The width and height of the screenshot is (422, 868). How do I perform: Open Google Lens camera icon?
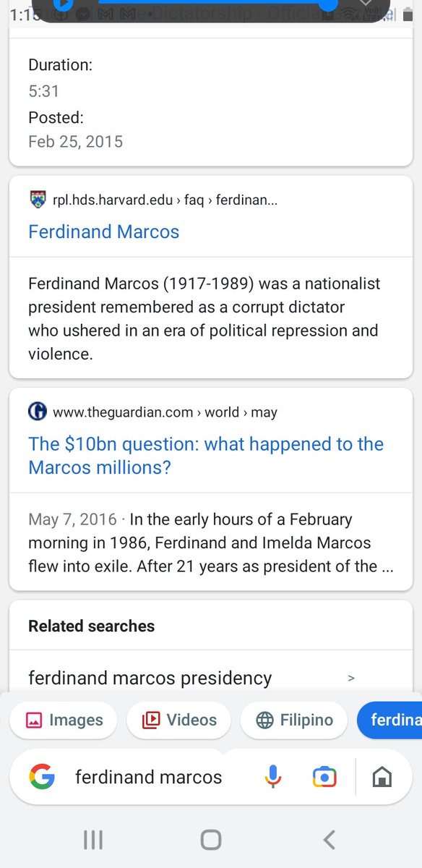point(324,778)
